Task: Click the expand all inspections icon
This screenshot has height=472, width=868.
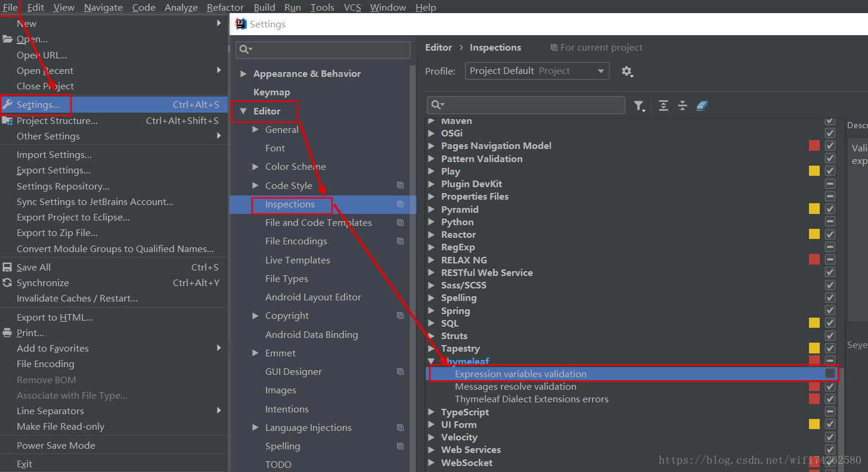Action: (x=664, y=105)
